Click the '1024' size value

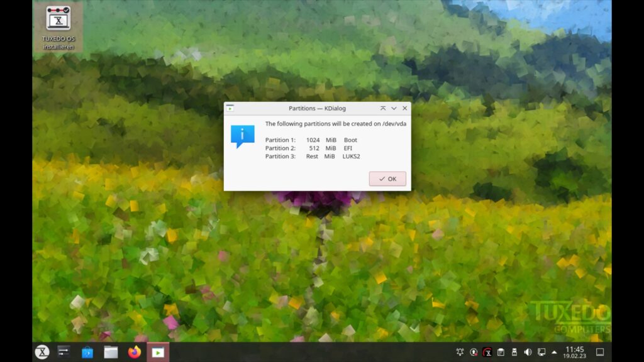tap(313, 140)
